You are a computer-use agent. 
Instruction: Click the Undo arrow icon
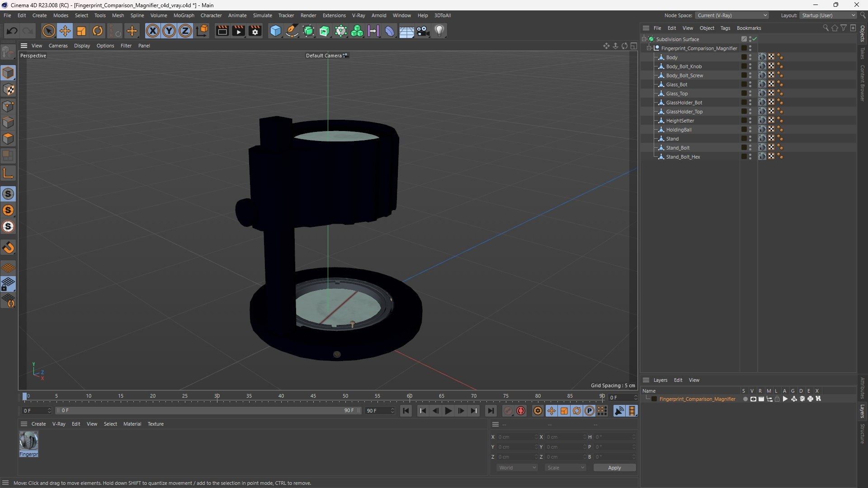coord(12,31)
